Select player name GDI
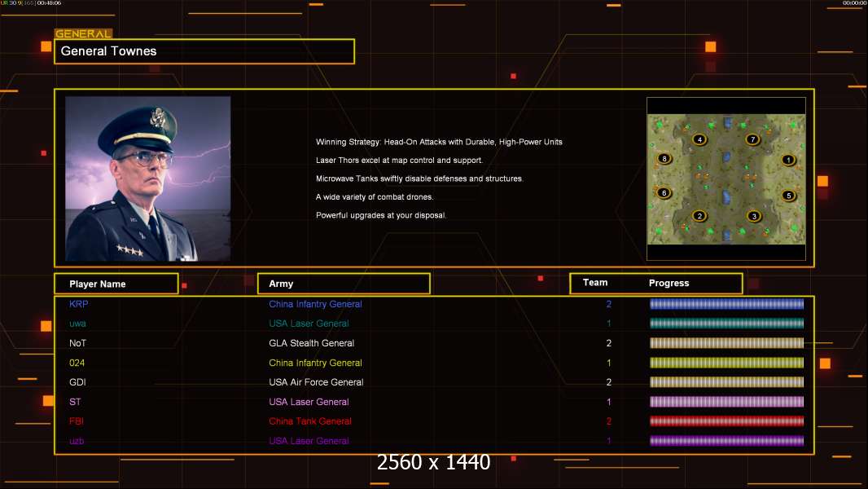 tap(77, 382)
